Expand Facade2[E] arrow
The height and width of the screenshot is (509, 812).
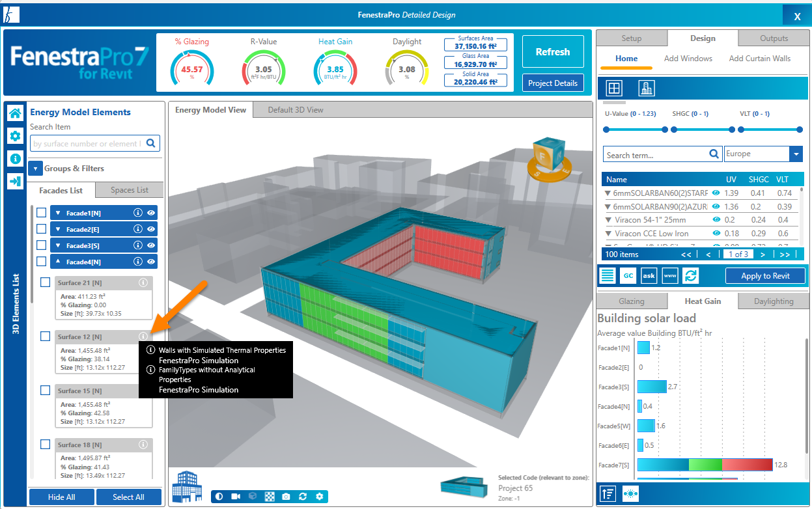click(58, 229)
